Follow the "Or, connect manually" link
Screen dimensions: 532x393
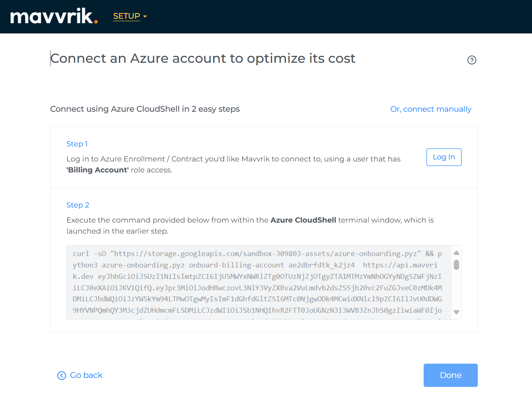click(x=431, y=109)
